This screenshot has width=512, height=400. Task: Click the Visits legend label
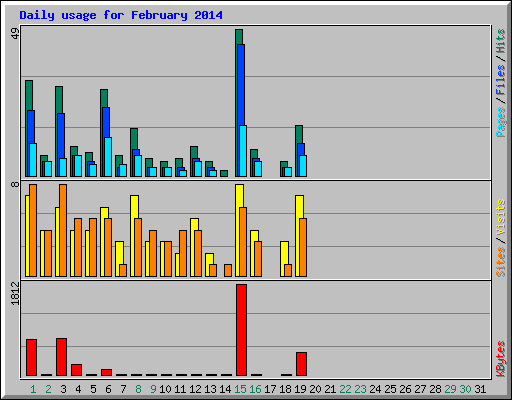coord(500,217)
